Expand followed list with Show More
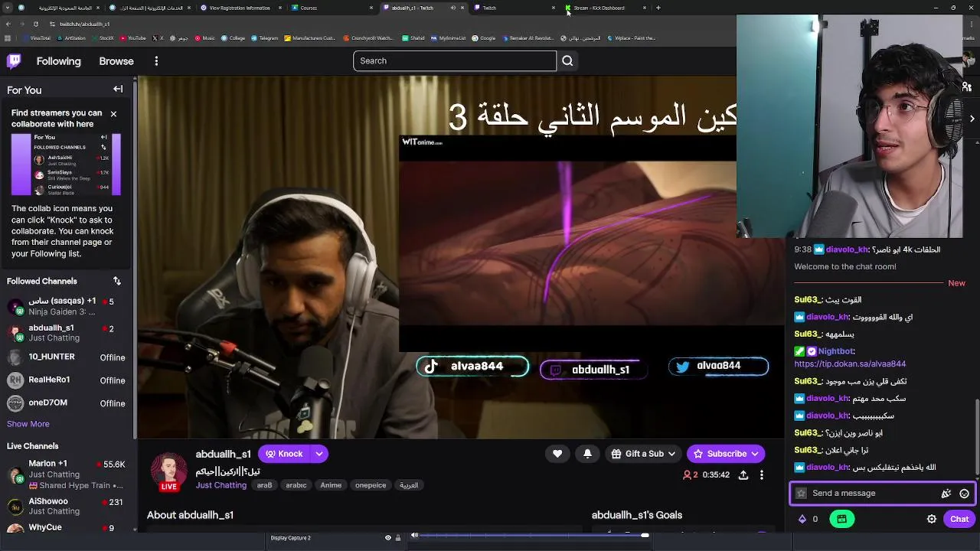The height and width of the screenshot is (551, 980). [x=28, y=424]
